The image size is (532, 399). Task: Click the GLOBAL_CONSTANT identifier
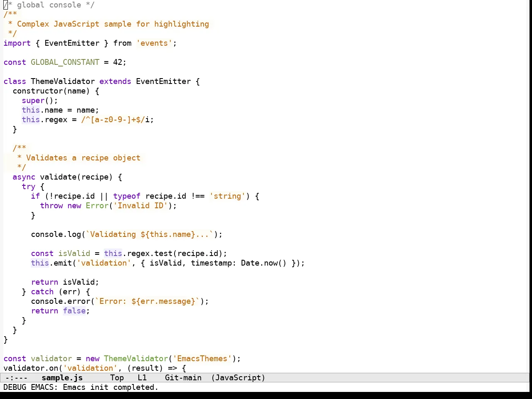(x=65, y=62)
